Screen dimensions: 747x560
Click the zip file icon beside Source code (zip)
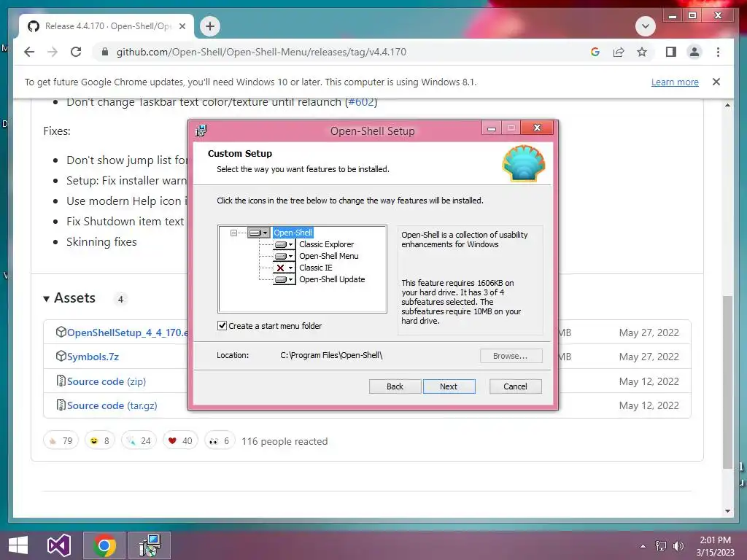tap(61, 381)
